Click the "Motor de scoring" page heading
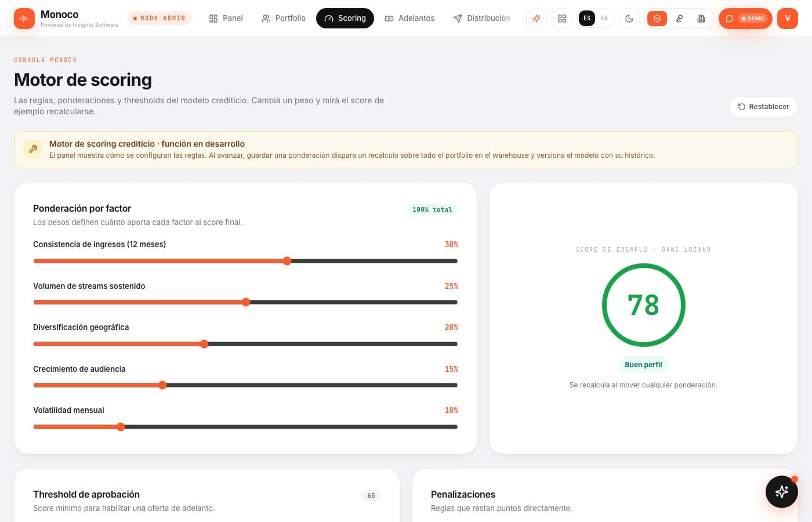Viewport: 812px width, 522px height. click(83, 80)
